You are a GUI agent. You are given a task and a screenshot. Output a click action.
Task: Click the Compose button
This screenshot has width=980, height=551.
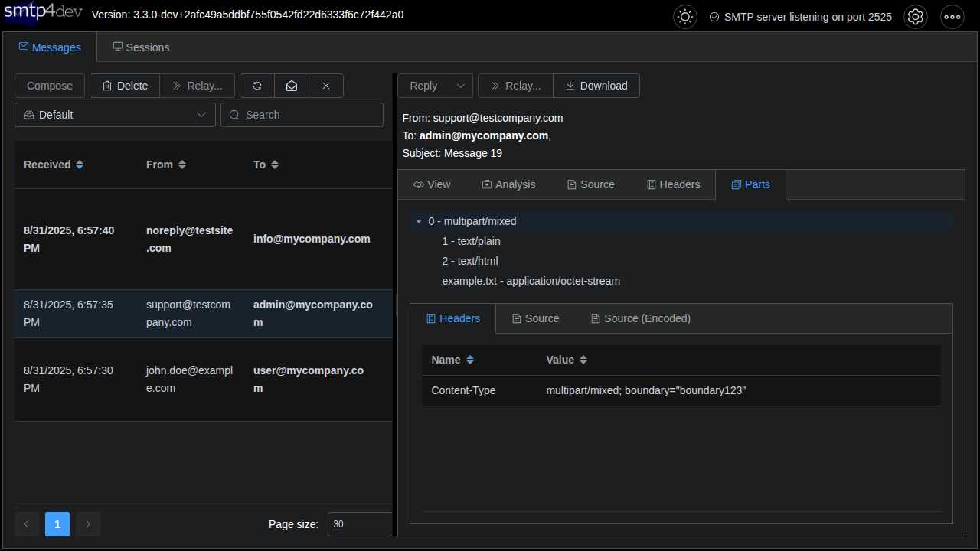coord(50,86)
